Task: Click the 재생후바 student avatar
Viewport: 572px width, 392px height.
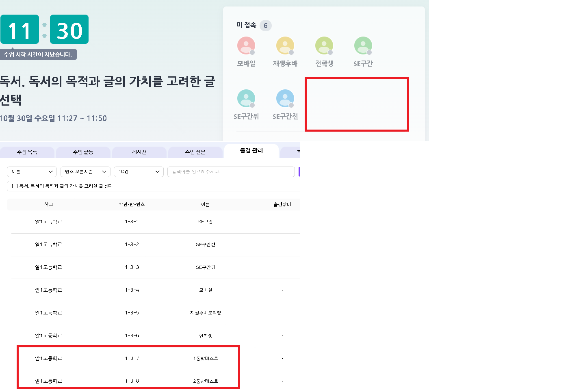Action: click(x=285, y=45)
